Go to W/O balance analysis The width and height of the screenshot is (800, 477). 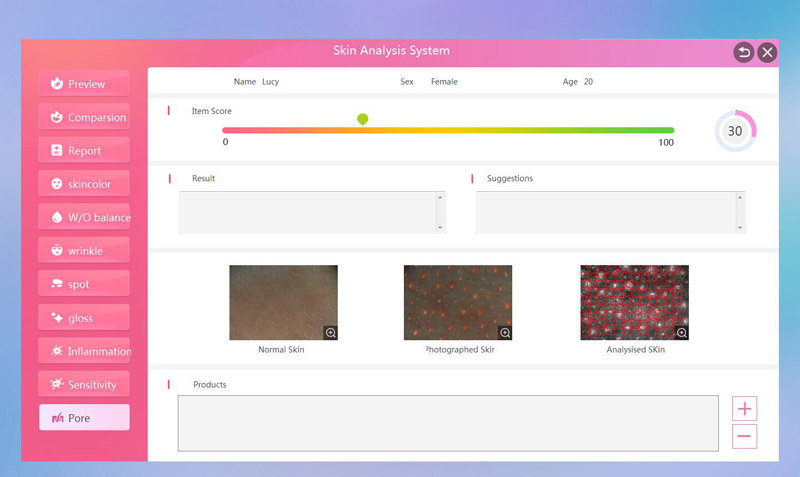tap(84, 217)
